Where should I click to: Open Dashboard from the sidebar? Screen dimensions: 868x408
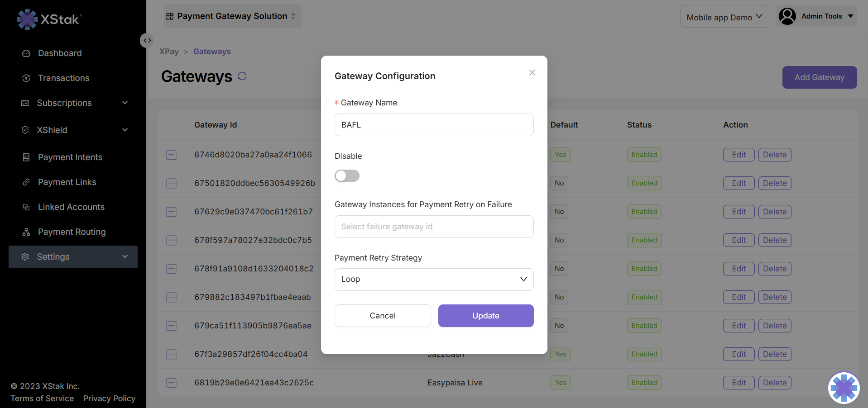pyautogui.click(x=60, y=53)
